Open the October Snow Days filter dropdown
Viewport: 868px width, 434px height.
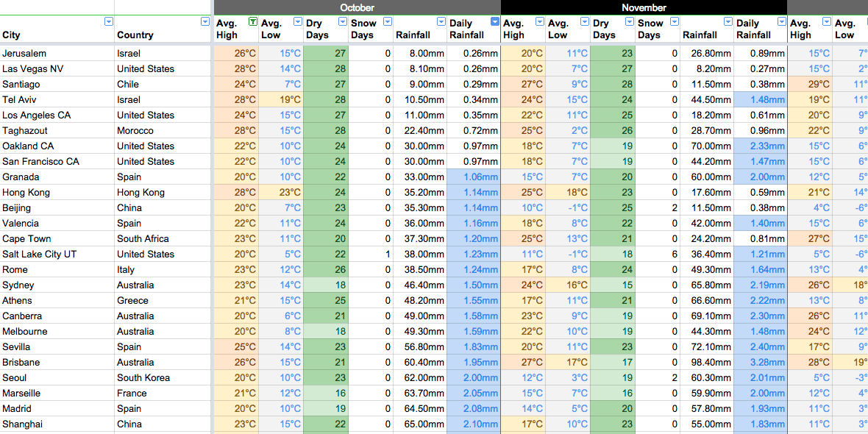(x=388, y=21)
